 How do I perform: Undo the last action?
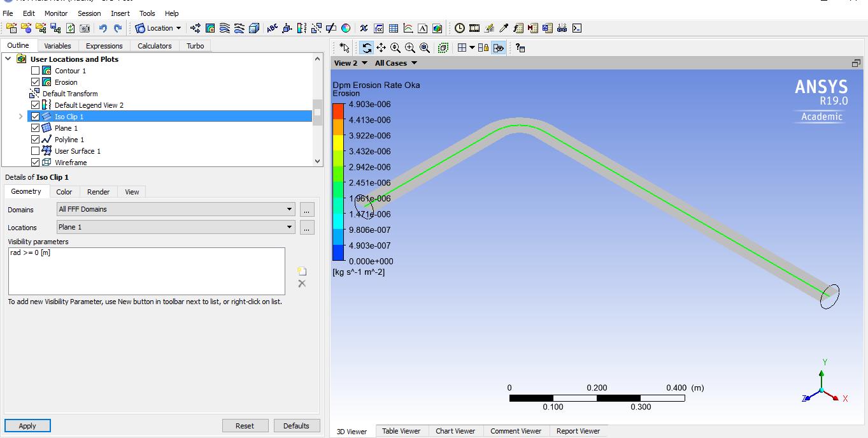[x=103, y=28]
